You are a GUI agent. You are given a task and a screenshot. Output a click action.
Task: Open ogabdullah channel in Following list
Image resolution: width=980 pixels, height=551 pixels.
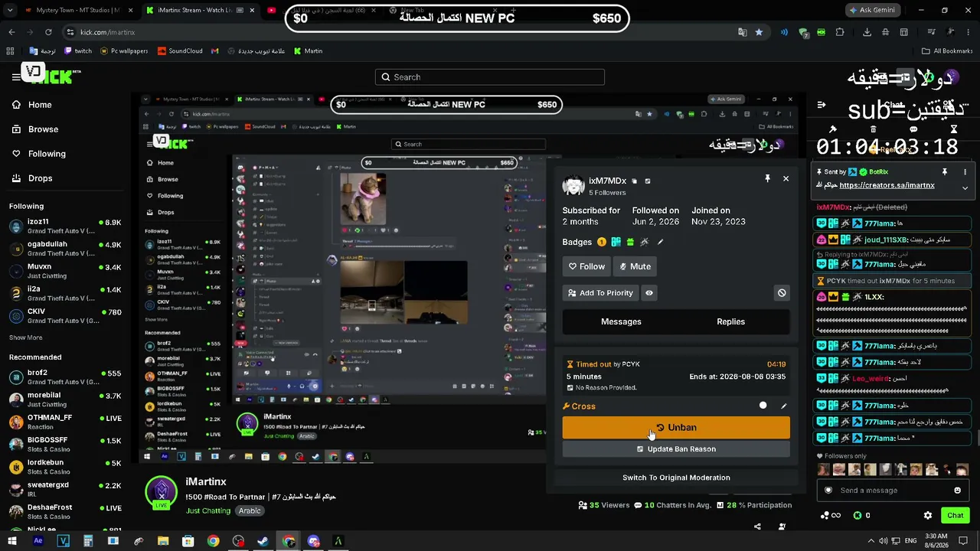pyautogui.click(x=65, y=249)
